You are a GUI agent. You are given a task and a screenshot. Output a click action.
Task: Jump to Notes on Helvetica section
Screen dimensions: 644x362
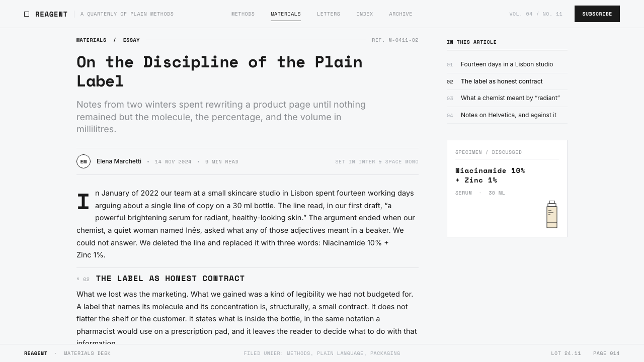[507, 115]
